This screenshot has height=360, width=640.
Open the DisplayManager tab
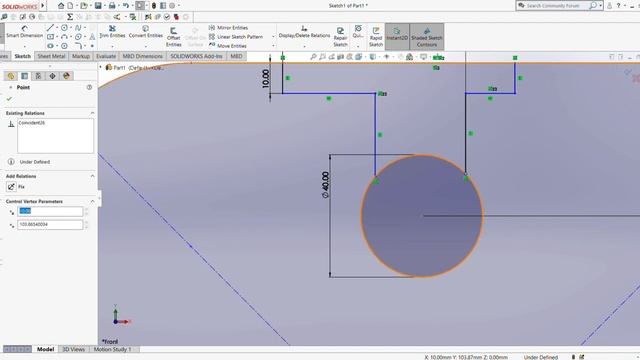pyautogui.click(x=66, y=76)
